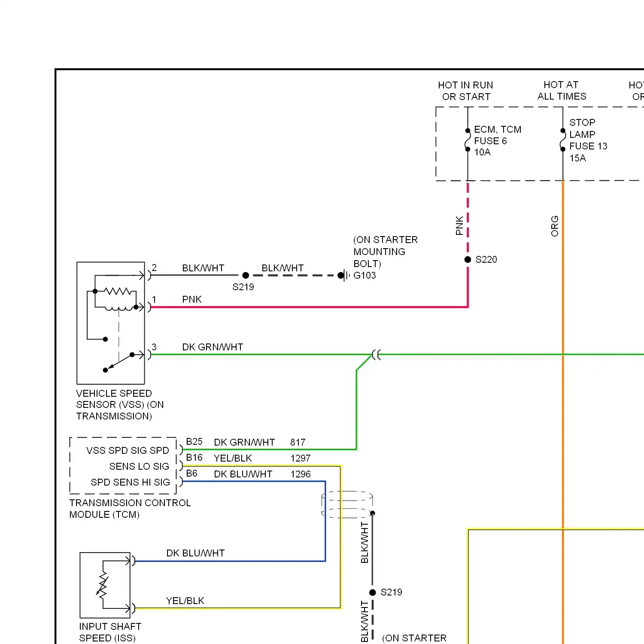The height and width of the screenshot is (644, 644).
Task: Click the vertical "PNK" label above S220
Action: click(459, 225)
